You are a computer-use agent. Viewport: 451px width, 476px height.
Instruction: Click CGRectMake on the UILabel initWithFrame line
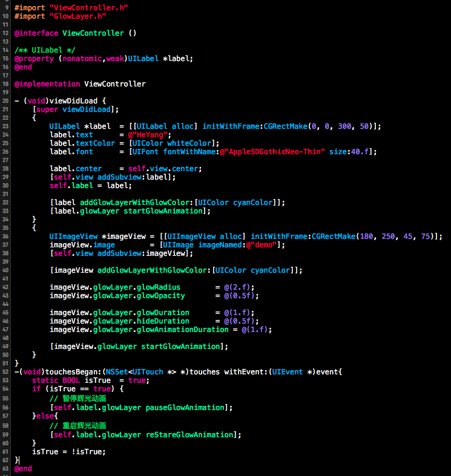pos(285,126)
